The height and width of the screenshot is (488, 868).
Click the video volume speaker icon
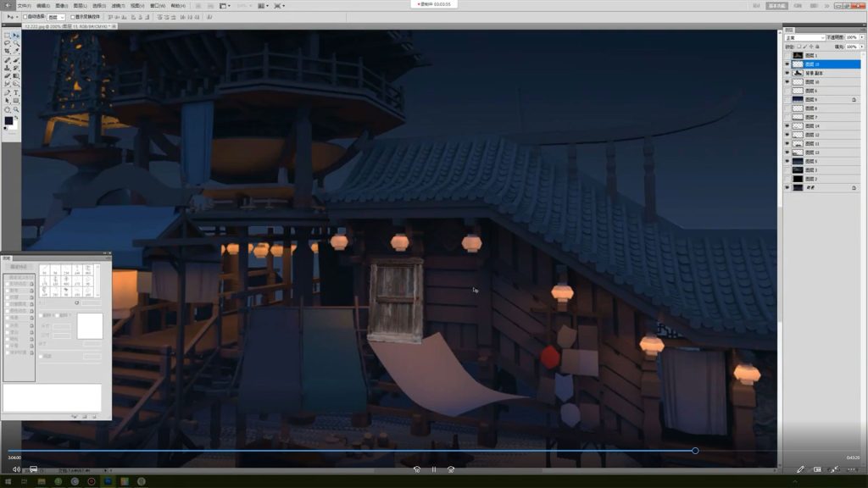tap(16, 469)
